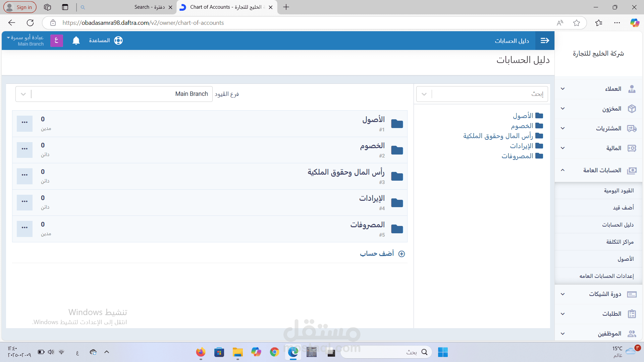Open the help globe icon next to المساعدة

(x=118, y=40)
